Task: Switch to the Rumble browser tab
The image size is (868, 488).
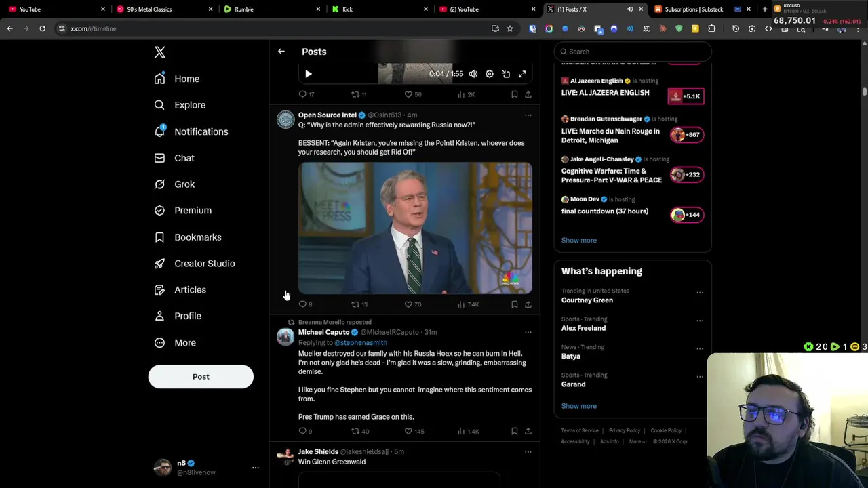Action: [x=271, y=9]
